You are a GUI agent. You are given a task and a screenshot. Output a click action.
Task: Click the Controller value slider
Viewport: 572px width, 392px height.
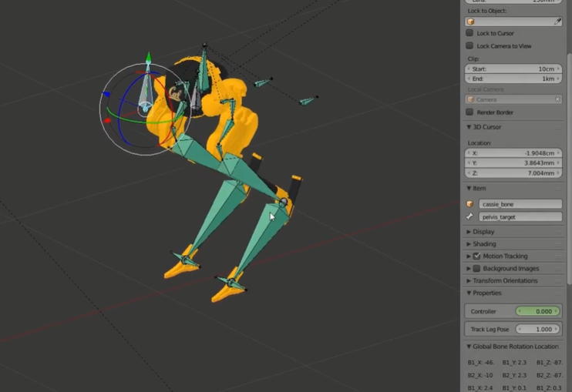click(537, 311)
